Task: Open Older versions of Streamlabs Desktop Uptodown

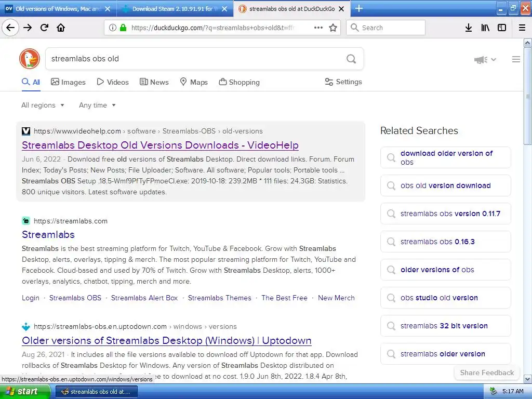Action: tap(167, 340)
